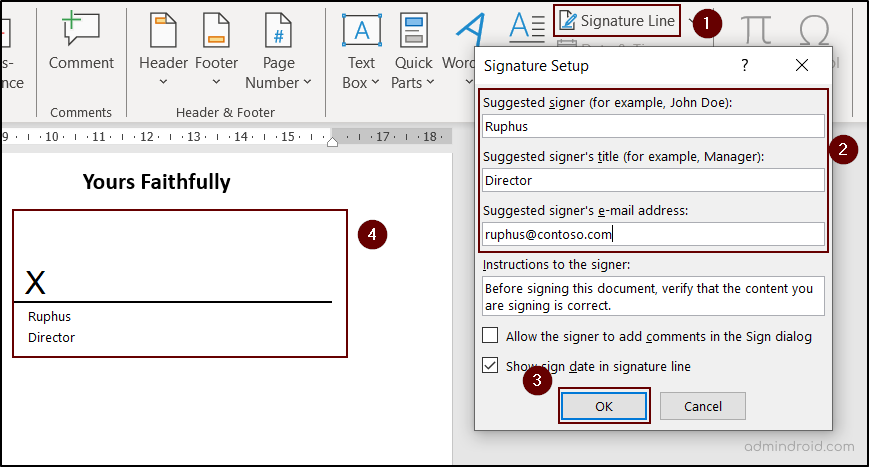
Task: Insert a new Comment from the ribbon
Action: point(81,42)
